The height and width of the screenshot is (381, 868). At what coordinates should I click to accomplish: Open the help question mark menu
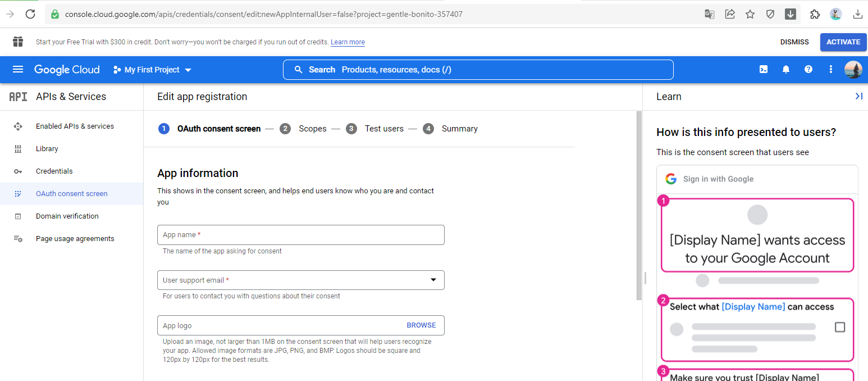pyautogui.click(x=808, y=69)
